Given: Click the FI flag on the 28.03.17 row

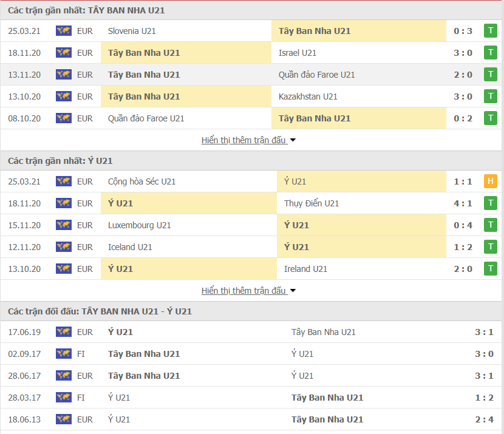Looking at the screenshot, I should [x=63, y=397].
